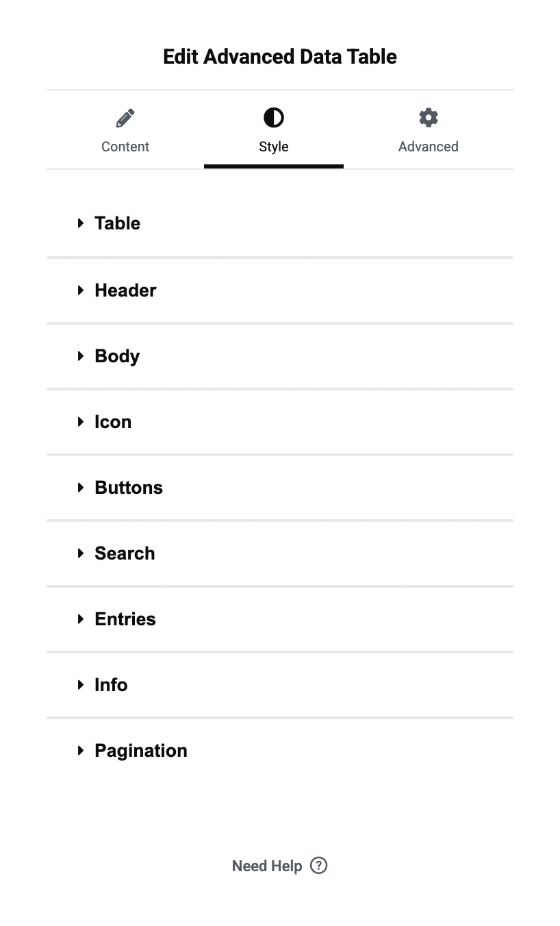
Task: Click the arrow beside Pagination
Action: pyautogui.click(x=81, y=750)
